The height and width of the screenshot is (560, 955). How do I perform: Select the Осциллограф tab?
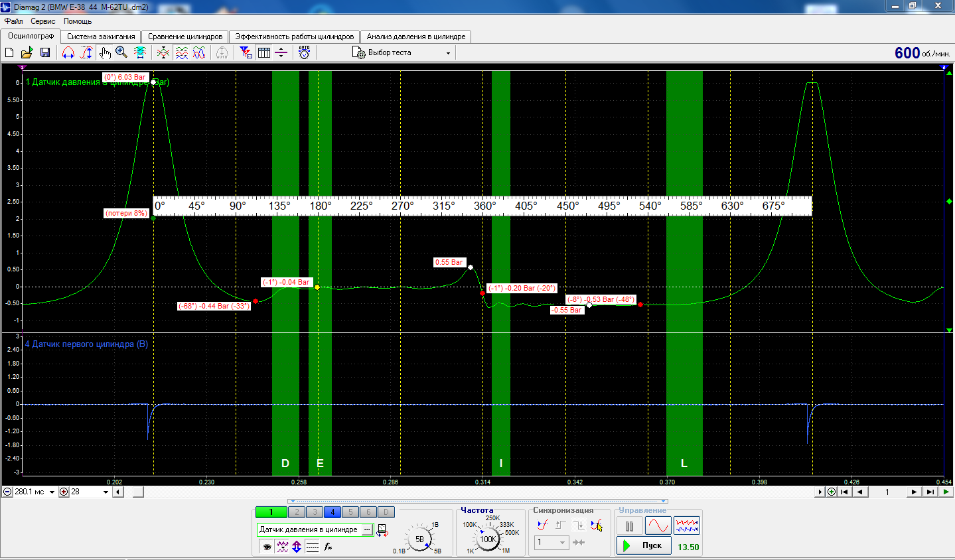[31, 36]
